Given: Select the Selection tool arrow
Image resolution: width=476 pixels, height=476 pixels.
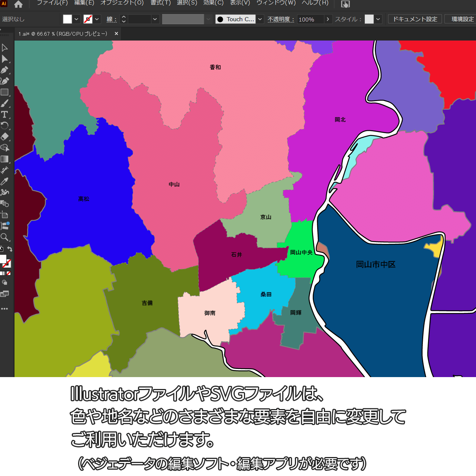Looking at the screenshot, I should (x=5, y=48).
